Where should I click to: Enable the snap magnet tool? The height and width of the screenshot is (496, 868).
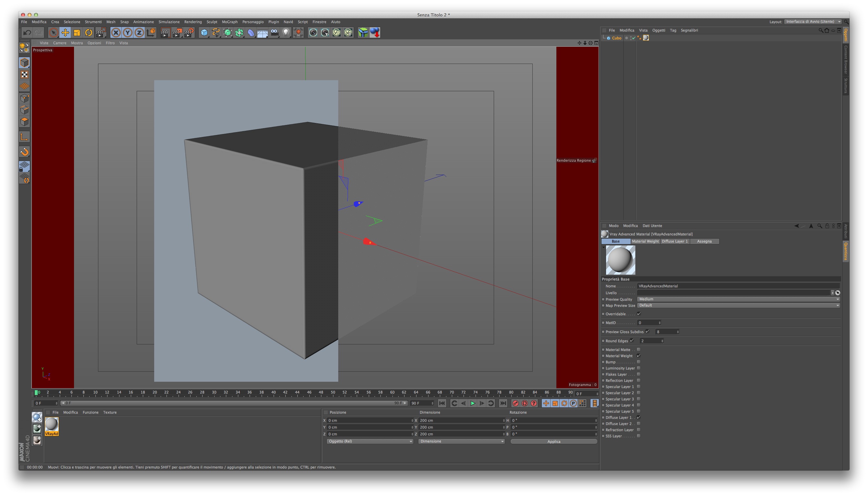25,152
